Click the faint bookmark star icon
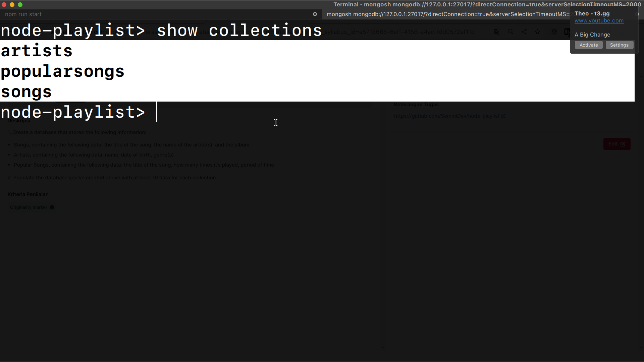 point(538,32)
